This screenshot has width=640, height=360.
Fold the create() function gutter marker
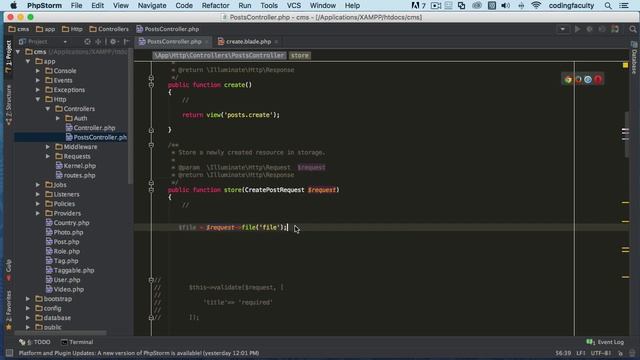(151, 85)
